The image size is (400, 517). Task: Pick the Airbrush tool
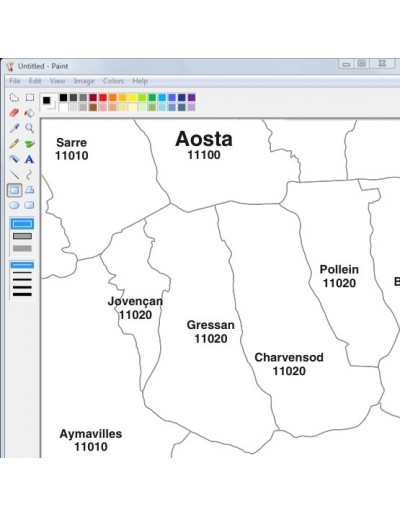pyautogui.click(x=14, y=159)
